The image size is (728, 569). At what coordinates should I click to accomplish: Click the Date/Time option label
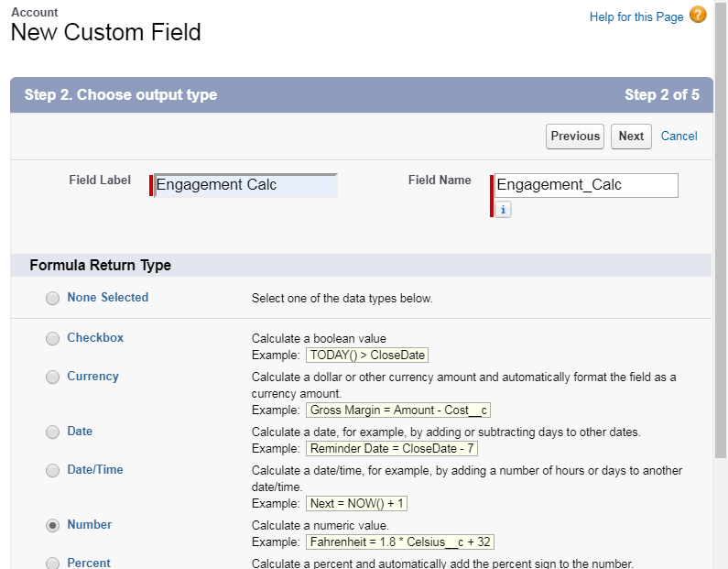tap(95, 470)
